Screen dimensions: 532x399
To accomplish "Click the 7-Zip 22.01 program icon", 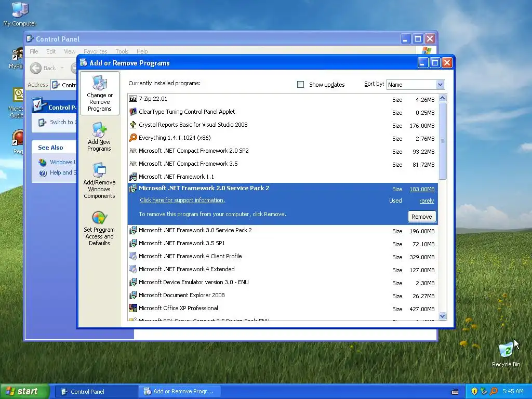I will [x=133, y=99].
